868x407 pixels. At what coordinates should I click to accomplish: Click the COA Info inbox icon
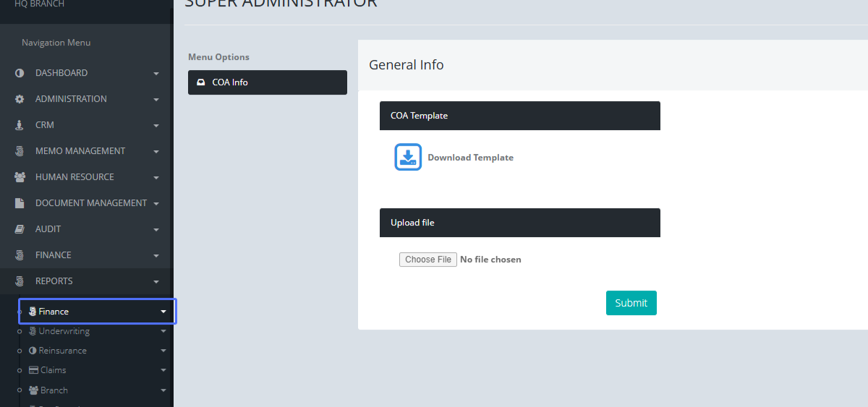click(x=201, y=82)
